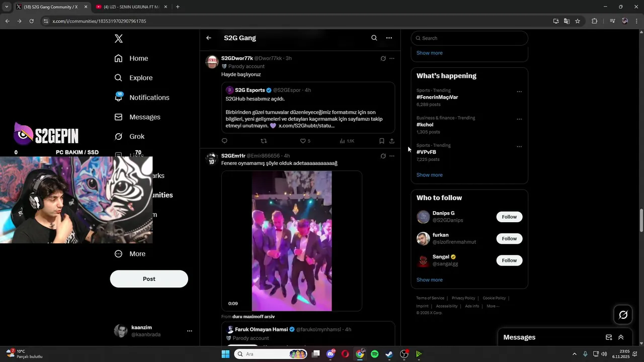Open S2GDwor77k profile name
Screen dimensions: 644x362
[237, 58]
